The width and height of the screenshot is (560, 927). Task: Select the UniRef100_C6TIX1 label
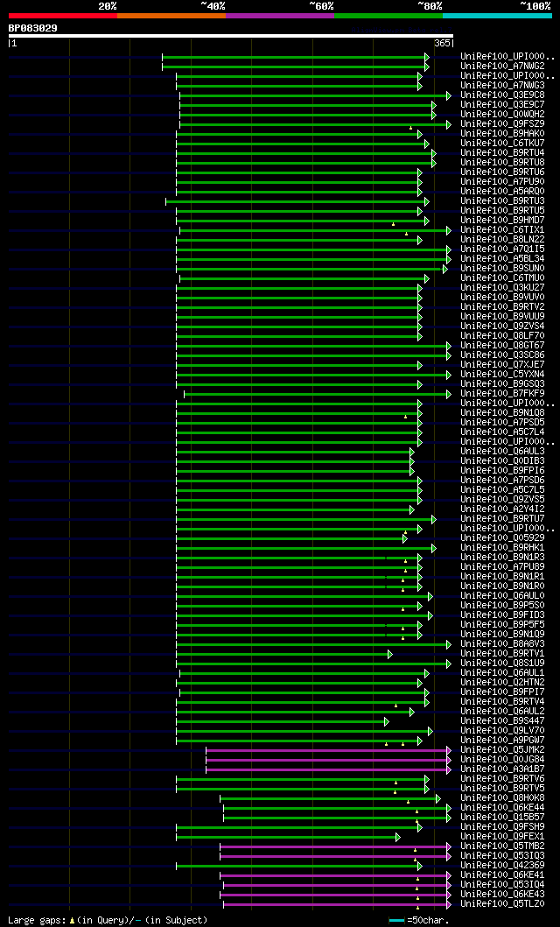(x=503, y=230)
